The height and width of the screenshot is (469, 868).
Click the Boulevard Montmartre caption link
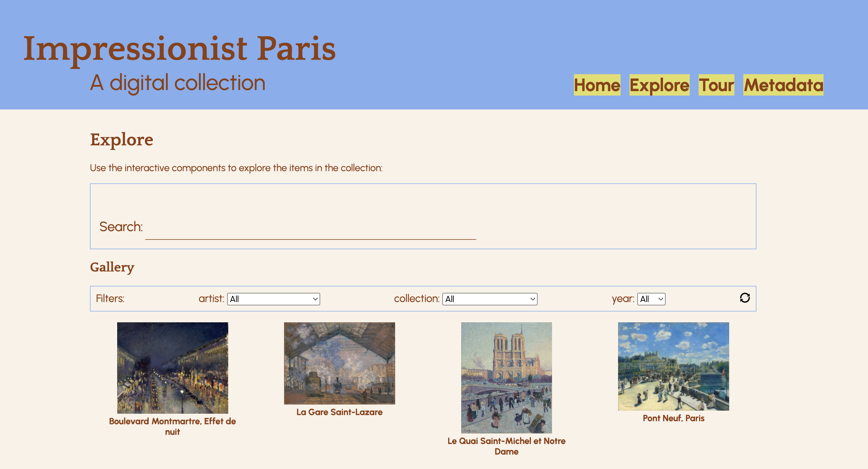pos(172,426)
